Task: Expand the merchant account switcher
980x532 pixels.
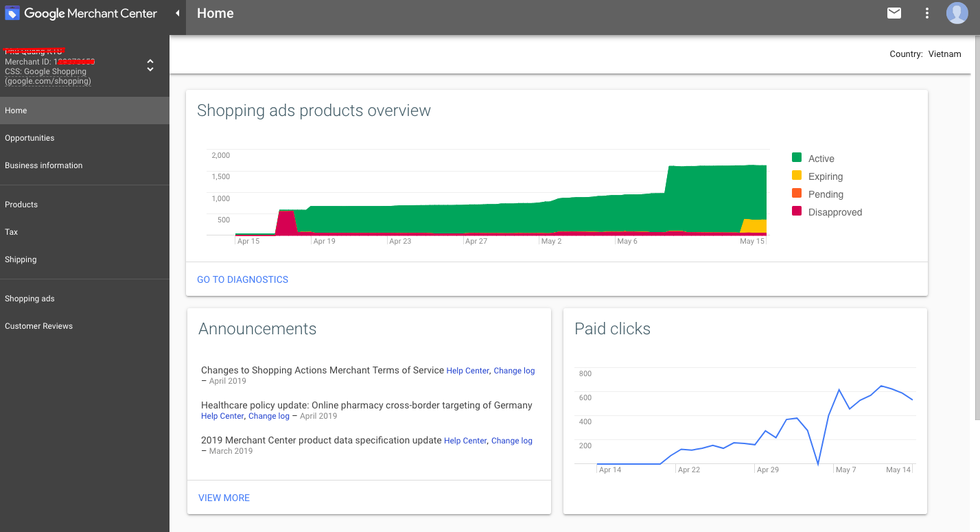Action: [x=150, y=66]
